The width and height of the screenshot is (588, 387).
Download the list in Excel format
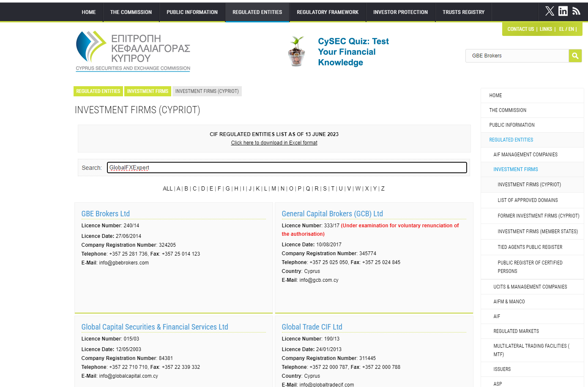(274, 143)
